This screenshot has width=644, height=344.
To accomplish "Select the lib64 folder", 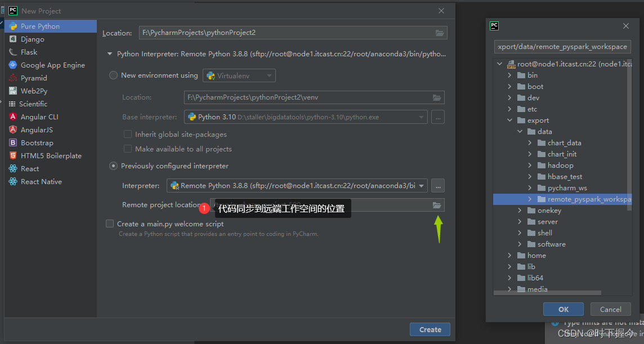I will (x=535, y=278).
